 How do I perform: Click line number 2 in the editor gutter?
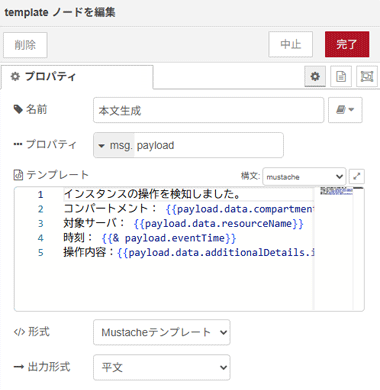(40, 209)
